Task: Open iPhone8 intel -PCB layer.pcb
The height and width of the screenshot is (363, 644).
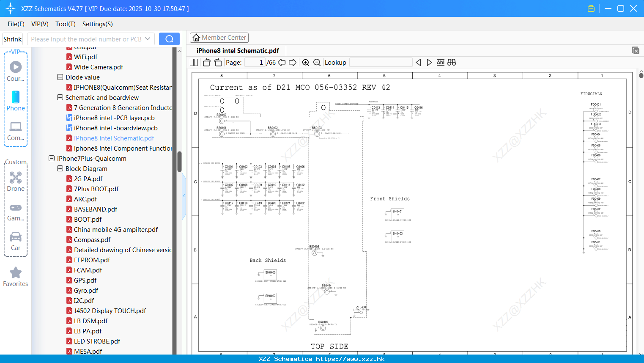Action: coord(114,118)
